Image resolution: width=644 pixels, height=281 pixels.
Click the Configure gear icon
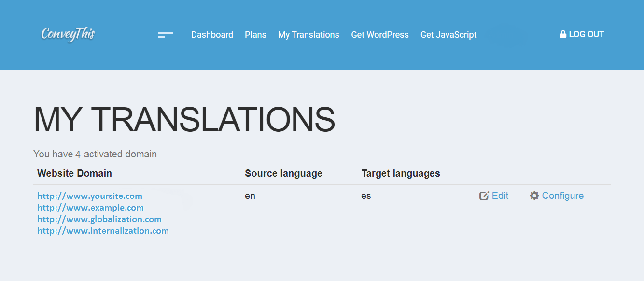(x=534, y=196)
